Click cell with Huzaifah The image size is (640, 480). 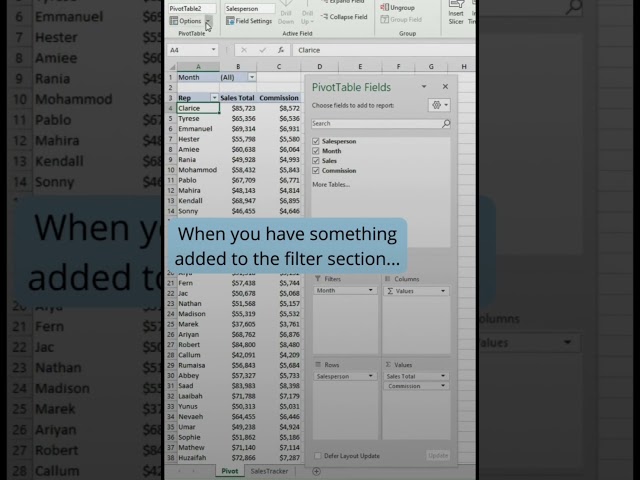[x=198, y=458]
